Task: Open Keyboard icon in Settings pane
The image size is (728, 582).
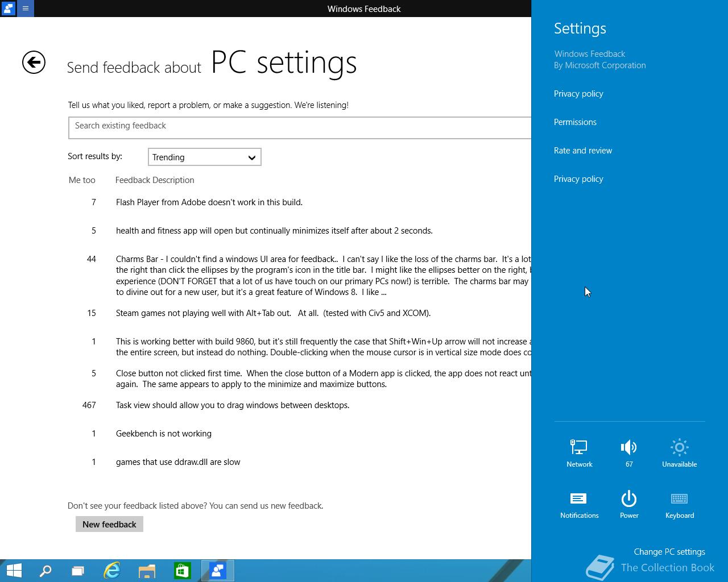Action: 680,505
